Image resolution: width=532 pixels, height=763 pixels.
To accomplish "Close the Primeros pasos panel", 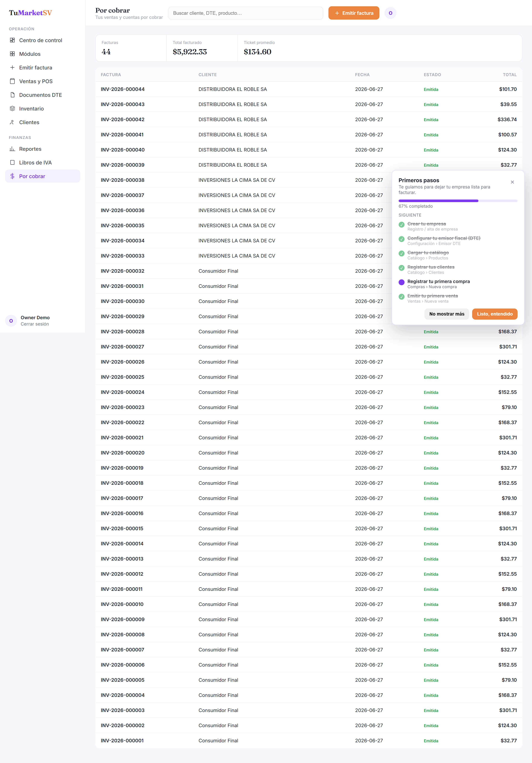I will 512,182.
